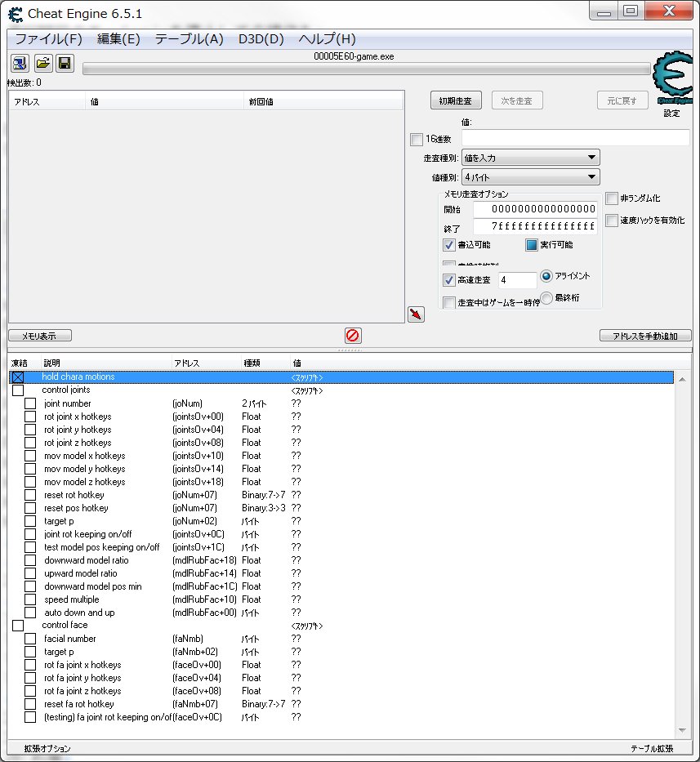Image resolution: width=700 pixels, height=762 pixels.
Task: Click address list scrollbar up arrow
Action: click(x=682, y=379)
